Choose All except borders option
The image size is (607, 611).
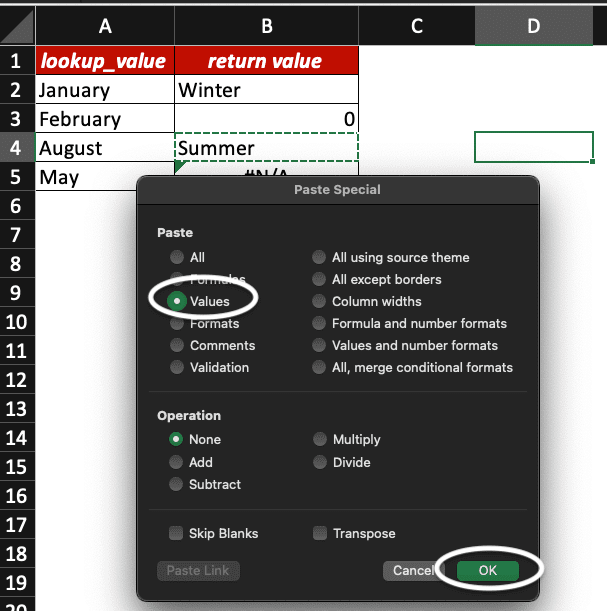coord(319,279)
